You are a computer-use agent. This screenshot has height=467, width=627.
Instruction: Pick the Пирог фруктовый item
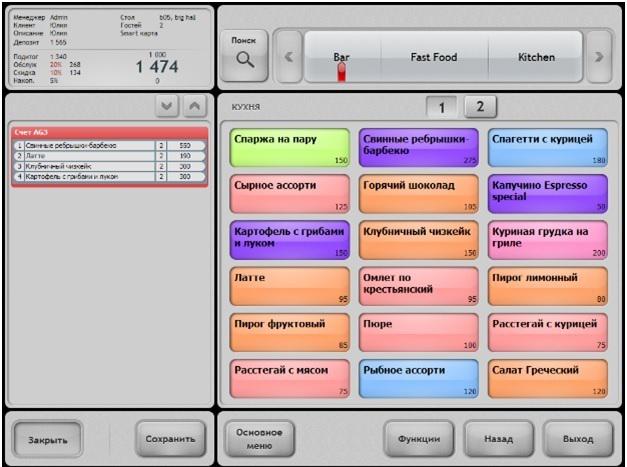(x=290, y=332)
